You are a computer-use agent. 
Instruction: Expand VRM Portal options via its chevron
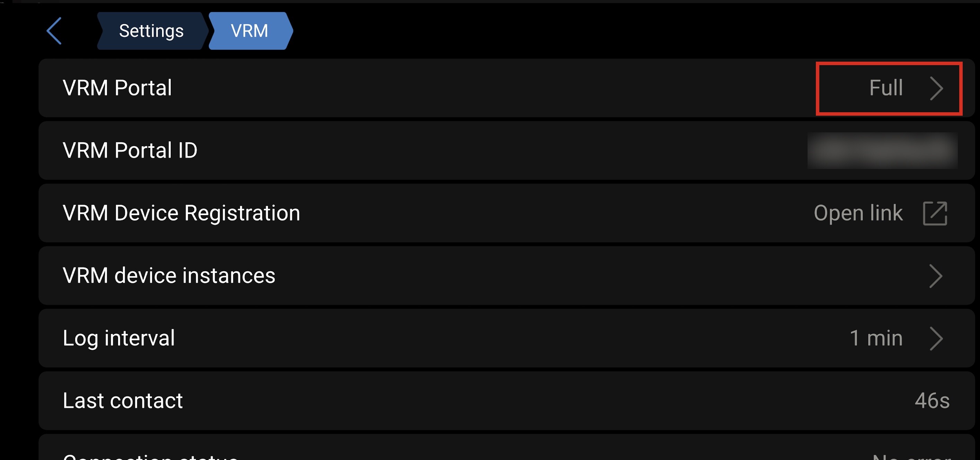(x=936, y=88)
